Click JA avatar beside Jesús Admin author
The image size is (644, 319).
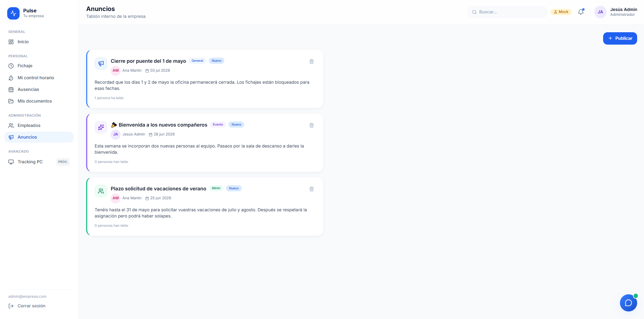116,134
